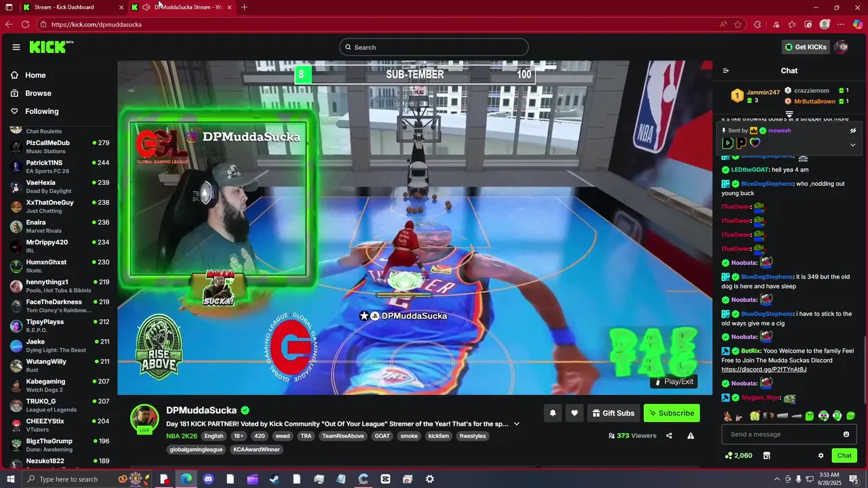Open the Get KICKs button
This screenshot has height=488, width=868.
coord(806,47)
